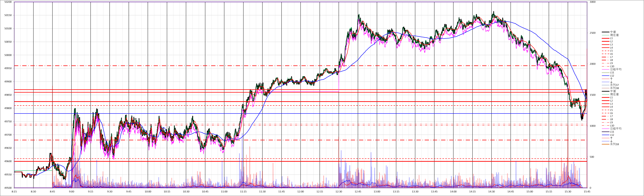Select the orange 系列18 legend entry

614,144
